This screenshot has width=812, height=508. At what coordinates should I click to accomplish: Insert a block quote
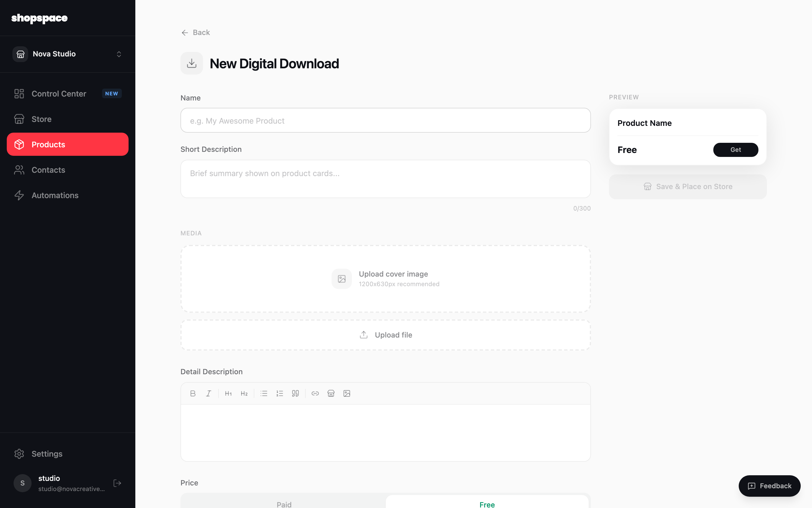295,393
